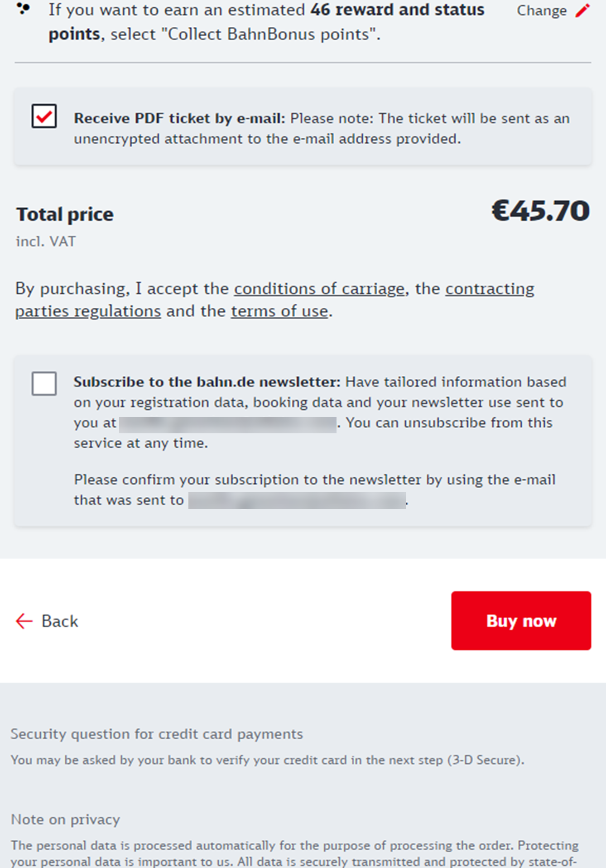Click the Subscribe to newsletter label text

click(207, 382)
